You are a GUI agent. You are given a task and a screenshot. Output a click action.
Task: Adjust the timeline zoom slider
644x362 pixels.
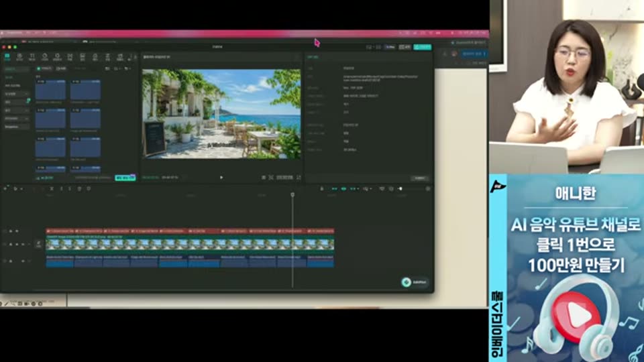[x=400, y=189]
